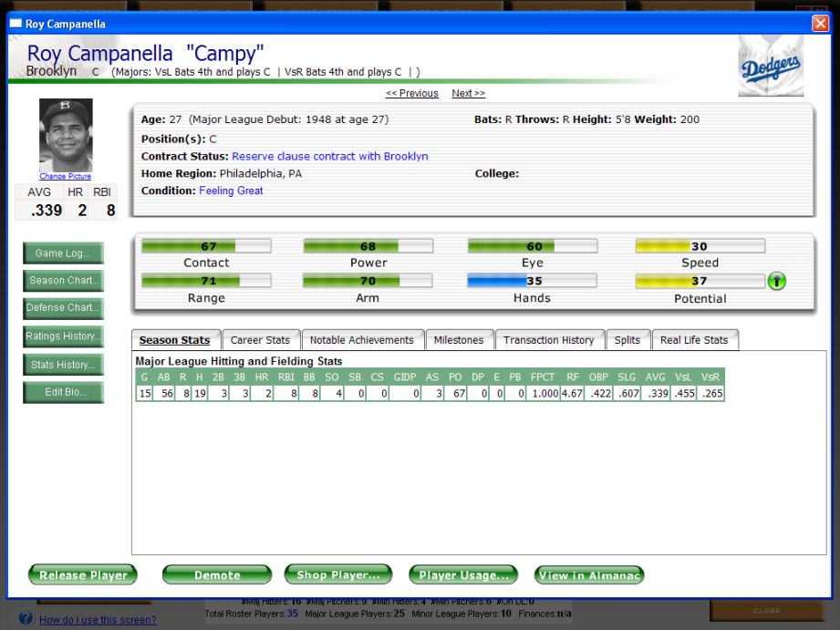Open the Season Chart

click(x=63, y=281)
